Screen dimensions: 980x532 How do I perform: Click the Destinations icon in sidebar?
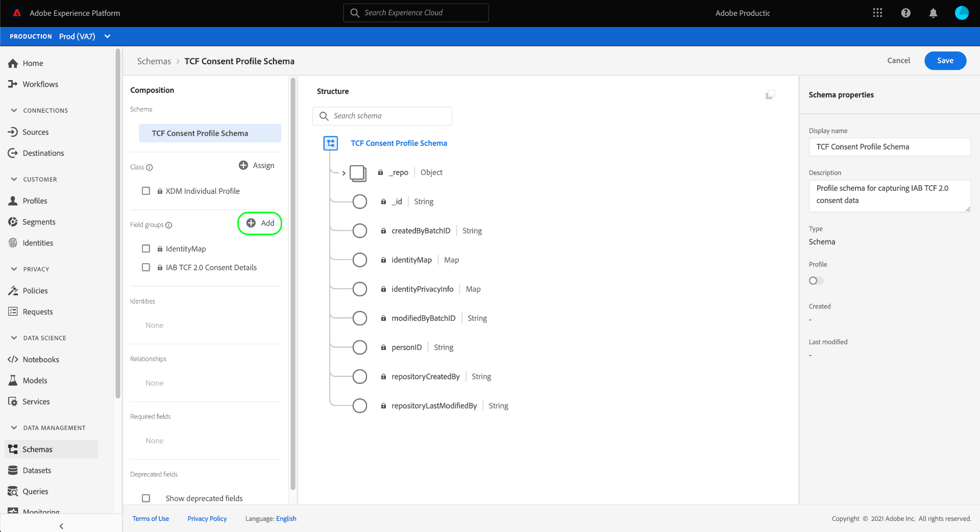(x=13, y=153)
